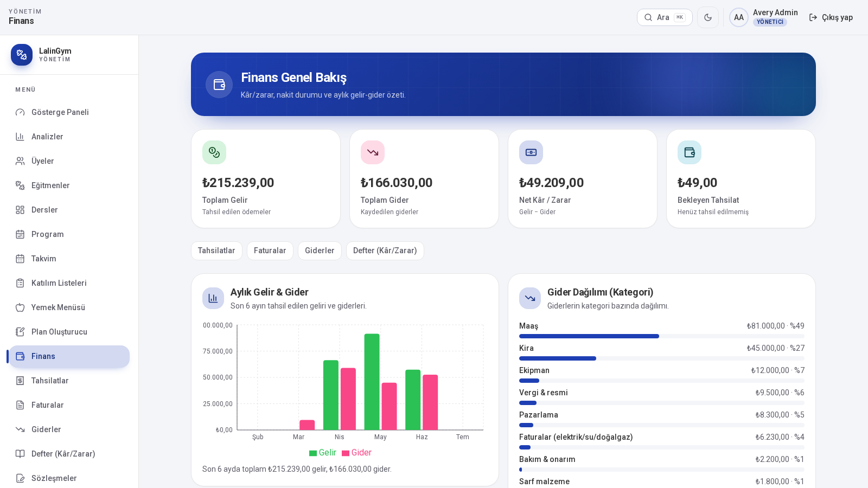Click the bar chart icon beside Aylık Gelir & Gider
The image size is (868, 488).
pos(213,298)
